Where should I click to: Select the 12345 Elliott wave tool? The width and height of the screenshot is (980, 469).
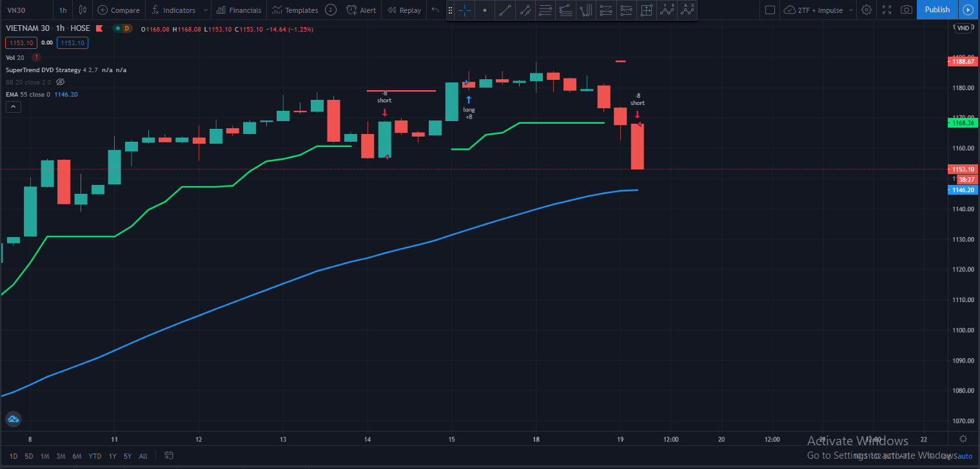[x=667, y=10]
